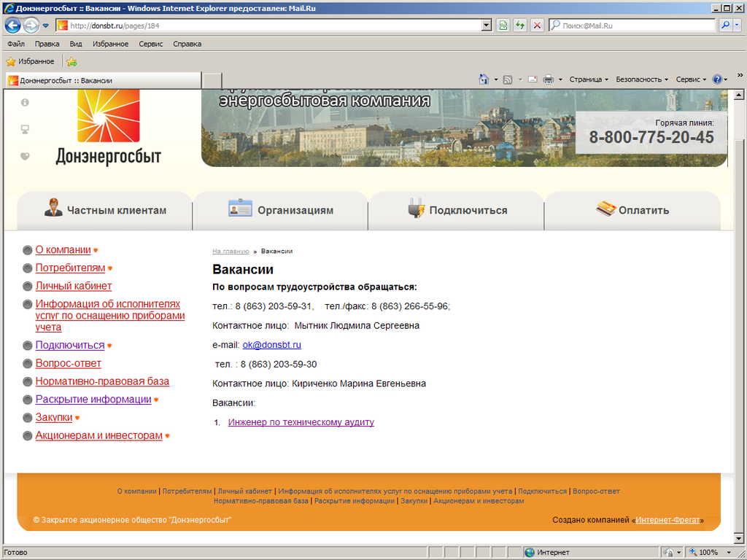Image resolution: width=747 pixels, height=560 pixels.
Task: Open the Избранное menu in the menu bar
Action: [111, 44]
